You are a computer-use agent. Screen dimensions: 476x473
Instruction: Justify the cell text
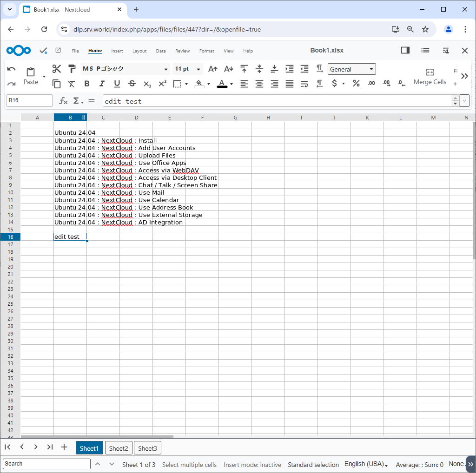290,84
